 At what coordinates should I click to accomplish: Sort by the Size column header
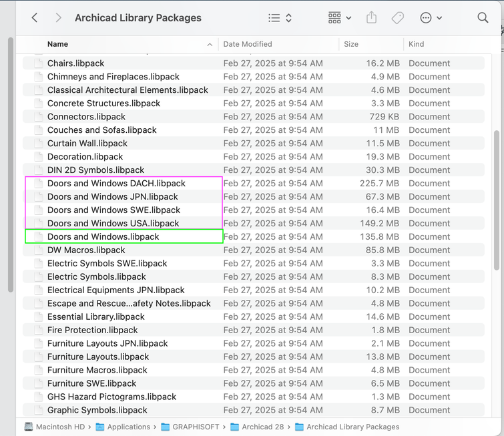[x=351, y=44]
